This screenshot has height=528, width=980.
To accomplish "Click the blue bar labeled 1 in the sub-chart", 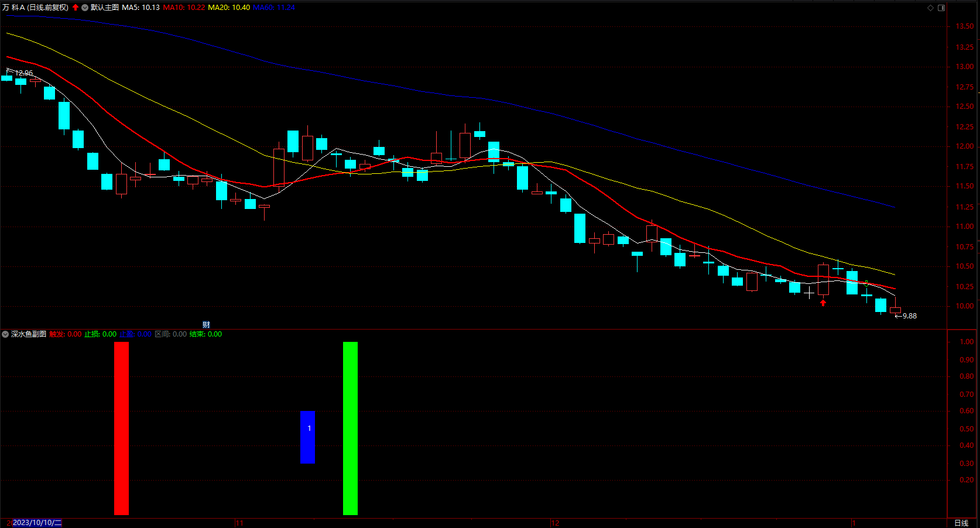I will click(x=307, y=437).
